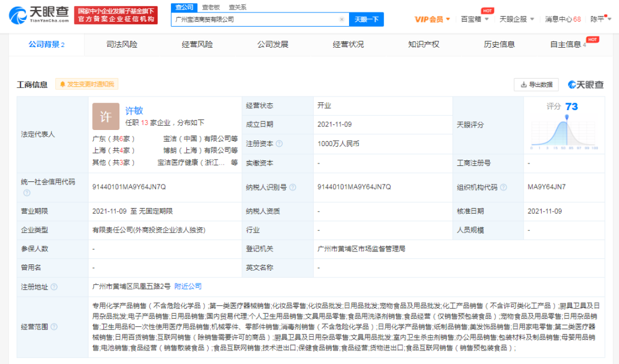Click help icon next to 组织机构代码

(x=503, y=187)
